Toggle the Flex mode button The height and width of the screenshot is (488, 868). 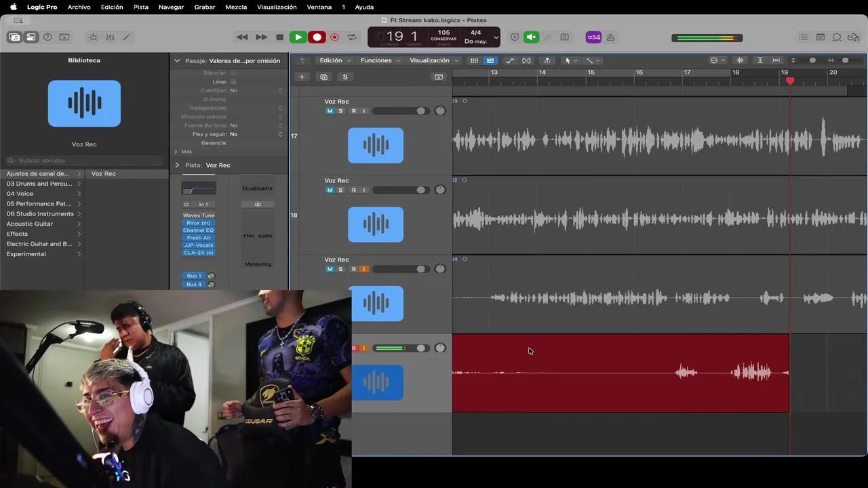point(526,60)
